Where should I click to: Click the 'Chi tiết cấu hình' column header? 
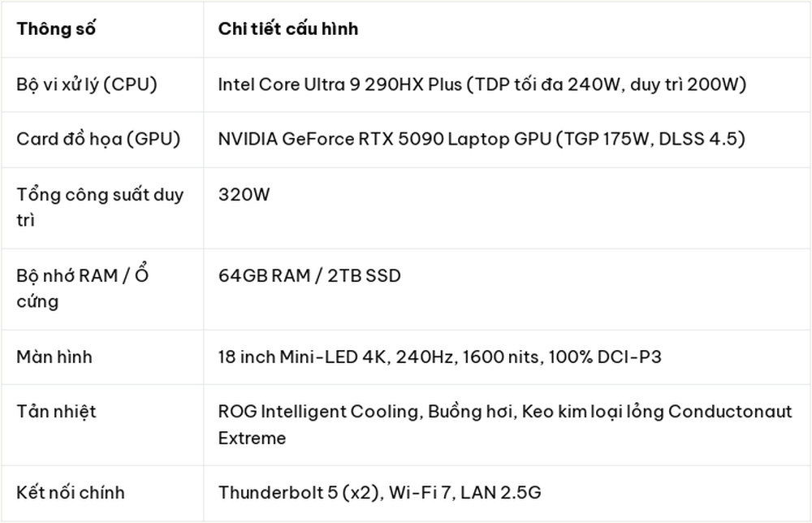point(288,29)
